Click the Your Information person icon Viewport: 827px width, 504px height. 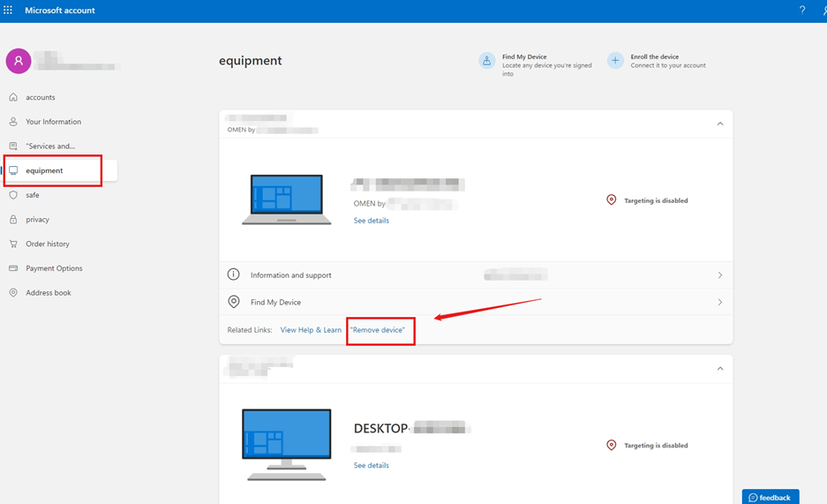pos(13,121)
